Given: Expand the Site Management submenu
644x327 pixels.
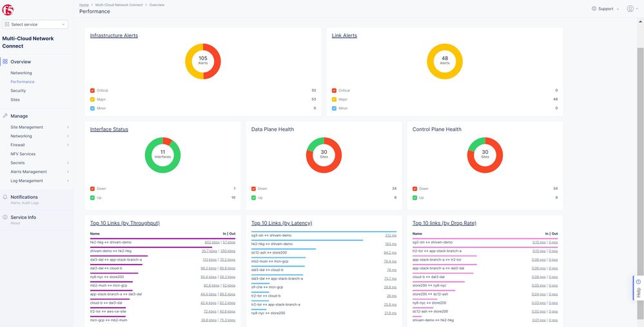Looking at the screenshot, I should tap(68, 127).
